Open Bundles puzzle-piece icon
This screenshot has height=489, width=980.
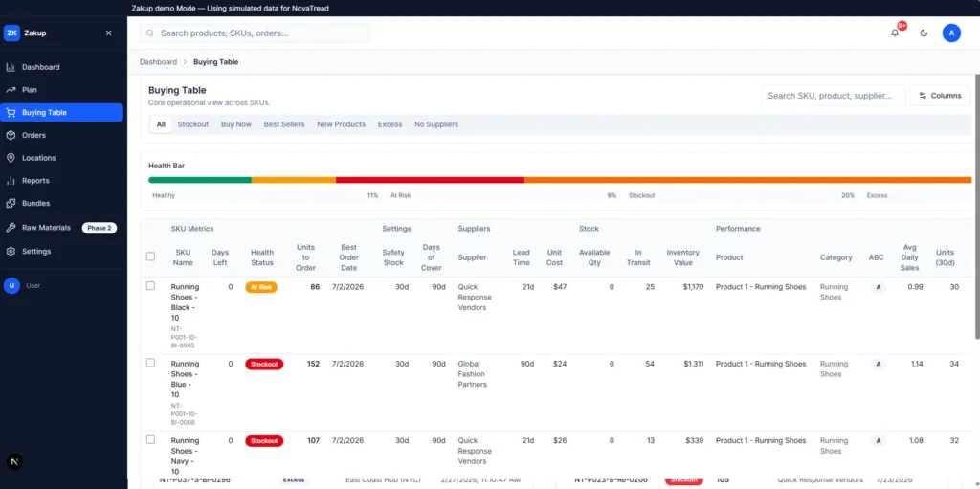[11, 203]
